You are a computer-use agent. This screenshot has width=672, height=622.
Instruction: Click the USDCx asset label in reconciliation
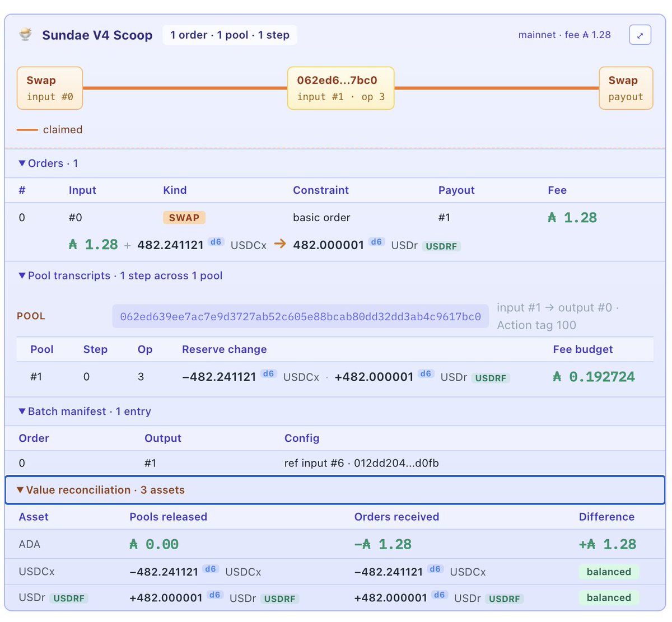click(x=37, y=572)
